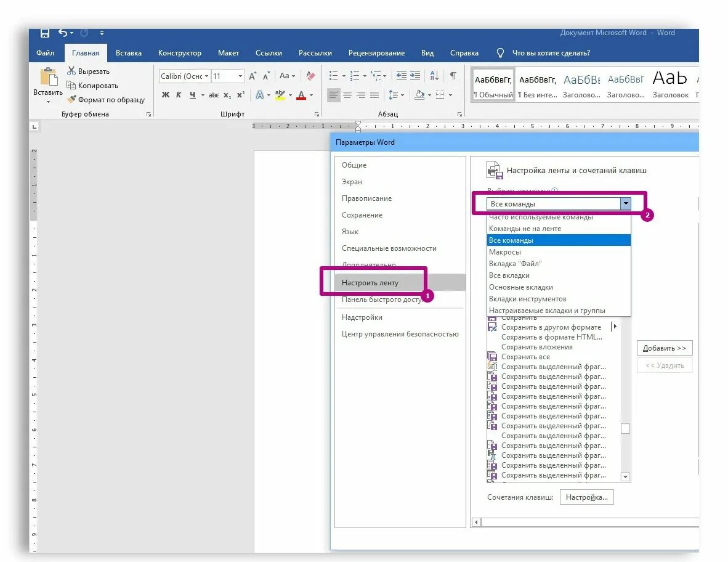Clear all formatting eraser icon

point(310,76)
